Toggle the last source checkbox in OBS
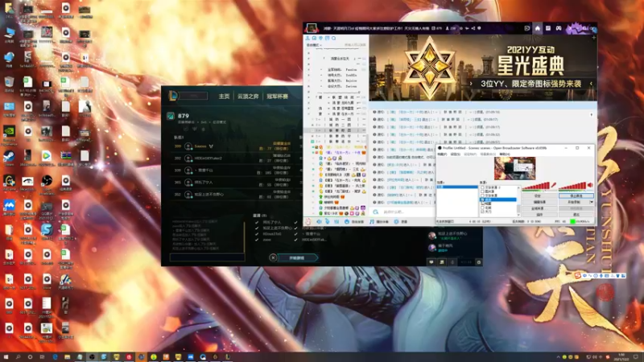Viewport: 644px width, 362px height. (x=482, y=212)
